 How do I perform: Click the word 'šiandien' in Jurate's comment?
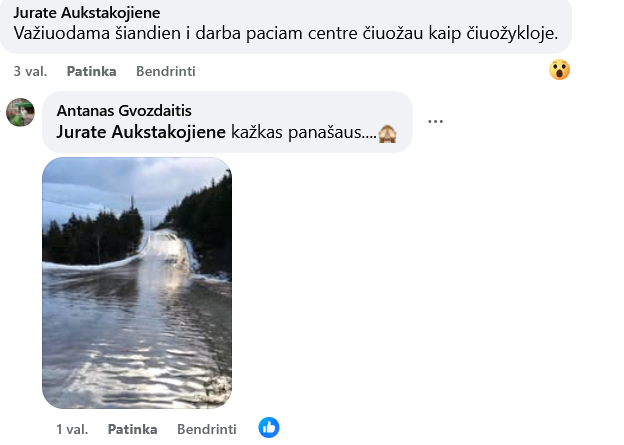click(148, 33)
